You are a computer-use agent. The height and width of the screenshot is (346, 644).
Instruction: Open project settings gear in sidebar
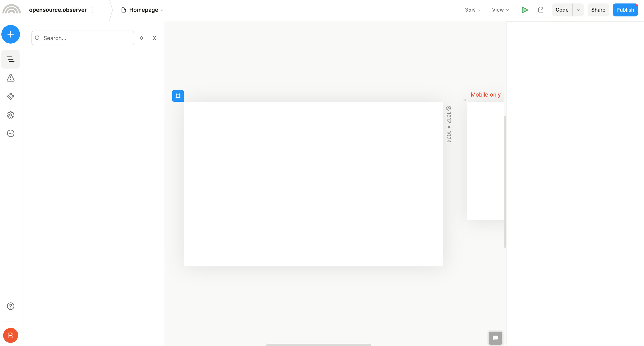coord(10,115)
